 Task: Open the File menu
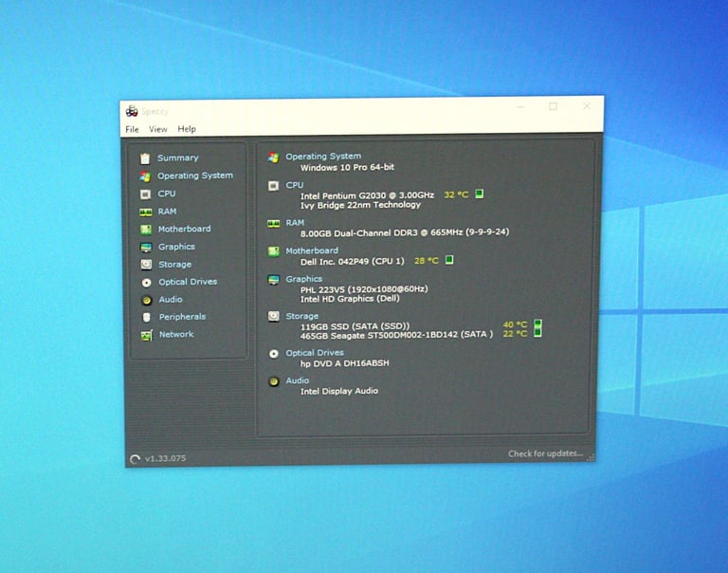(x=133, y=129)
